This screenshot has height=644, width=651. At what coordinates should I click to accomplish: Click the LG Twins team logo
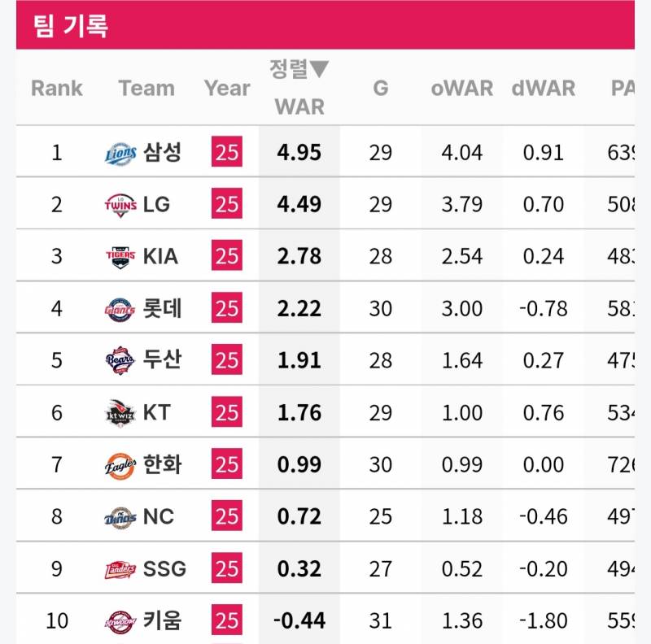(x=120, y=205)
